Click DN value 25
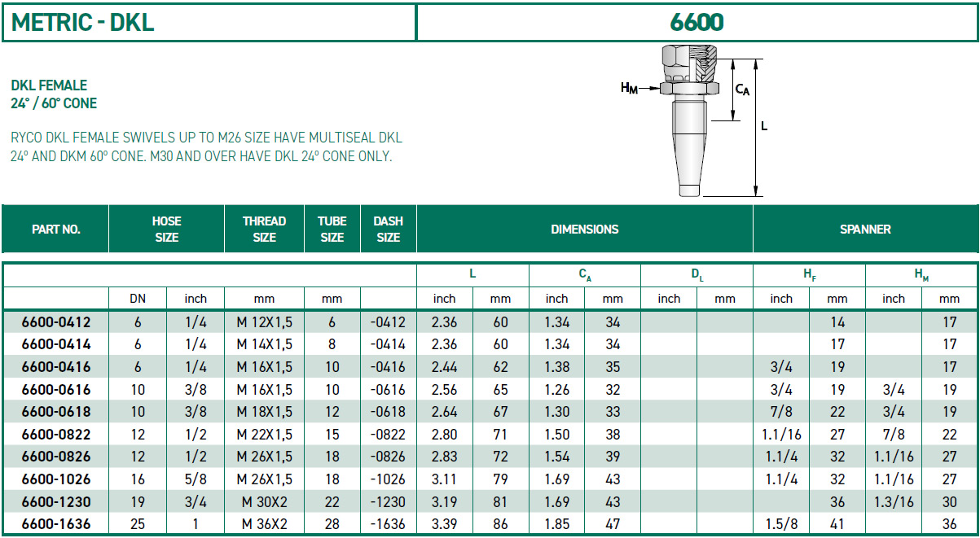 pyautogui.click(x=138, y=523)
